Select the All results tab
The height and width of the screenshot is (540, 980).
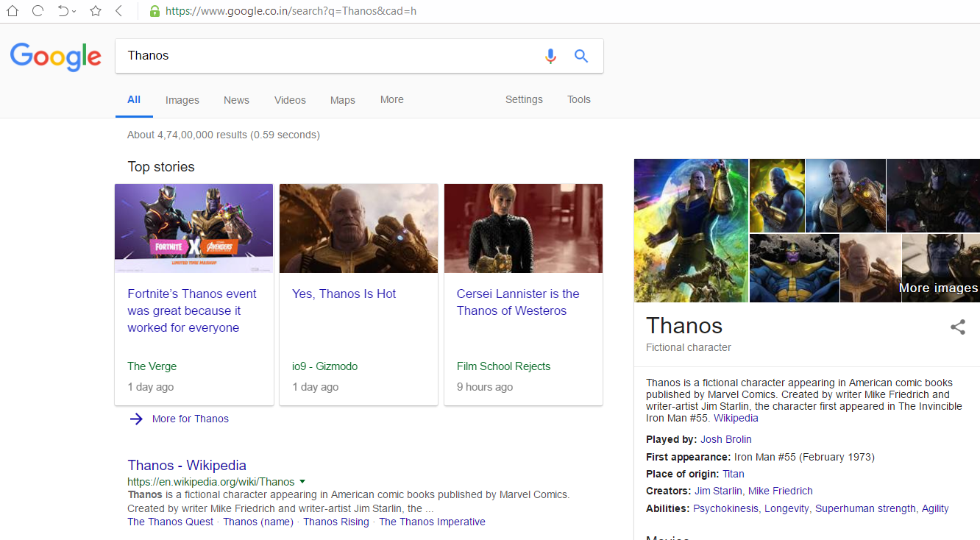tap(134, 99)
